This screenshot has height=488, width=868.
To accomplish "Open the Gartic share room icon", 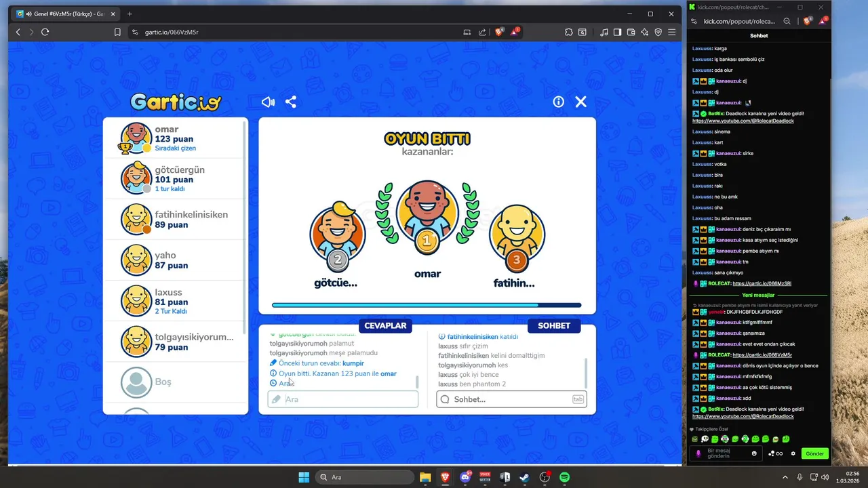I will tap(291, 102).
